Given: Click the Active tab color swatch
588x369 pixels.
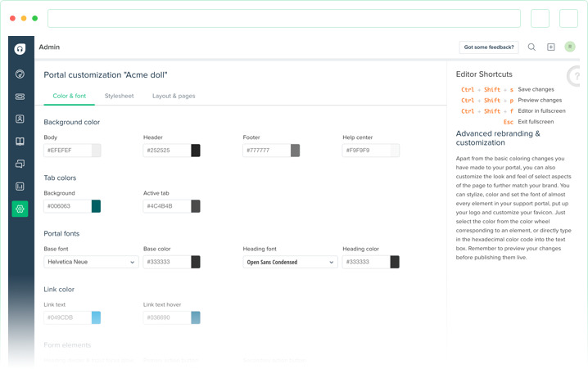Looking at the screenshot, I should coord(196,206).
